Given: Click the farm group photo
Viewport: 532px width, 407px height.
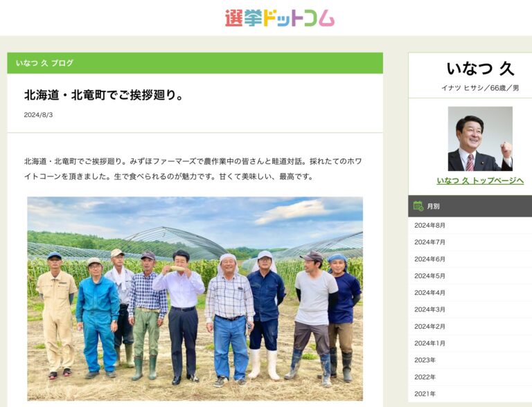Looking at the screenshot, I should click(195, 298).
